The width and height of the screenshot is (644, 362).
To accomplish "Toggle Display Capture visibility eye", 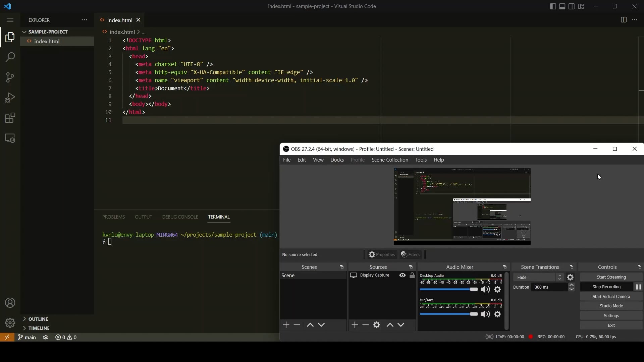I will coord(402,275).
